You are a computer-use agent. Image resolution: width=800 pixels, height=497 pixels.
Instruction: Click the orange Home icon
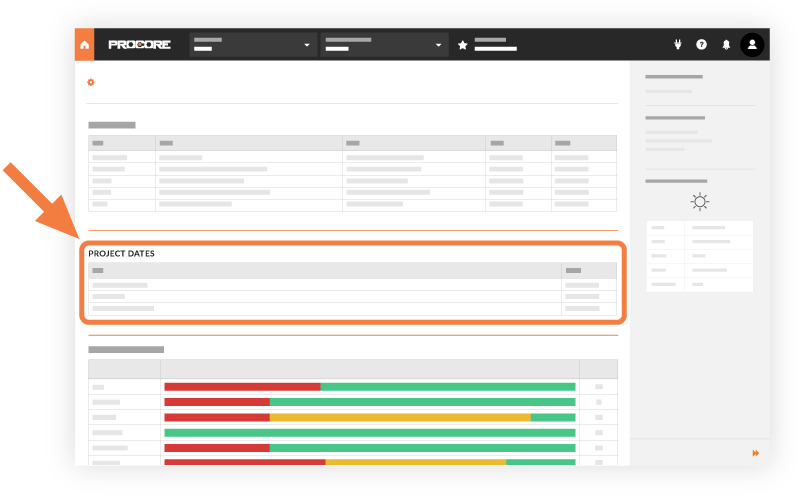[85, 45]
